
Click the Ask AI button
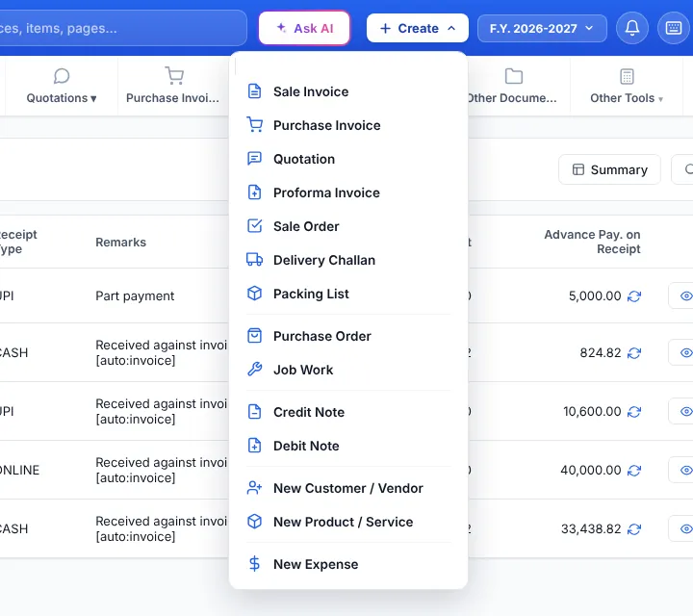(x=304, y=28)
